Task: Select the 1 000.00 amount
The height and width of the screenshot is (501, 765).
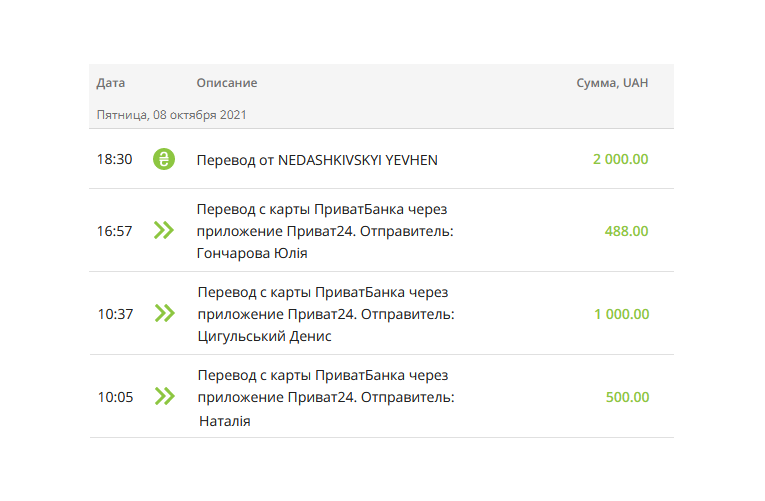Action: tap(622, 314)
